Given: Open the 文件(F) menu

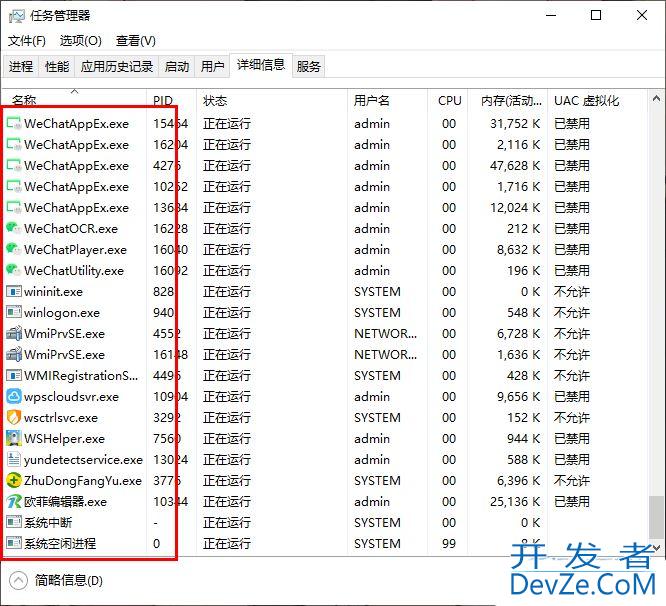Looking at the screenshot, I should (27, 41).
